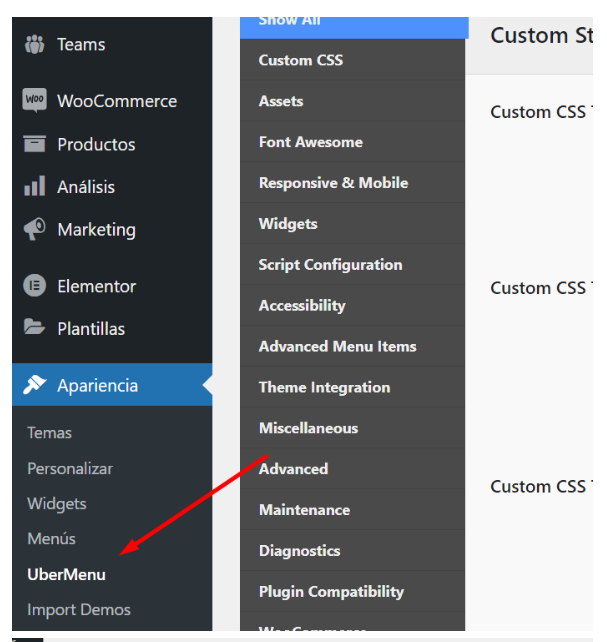Image resolution: width=607 pixels, height=642 pixels.
Task: Open Personalizar submenu link
Action: coord(70,468)
